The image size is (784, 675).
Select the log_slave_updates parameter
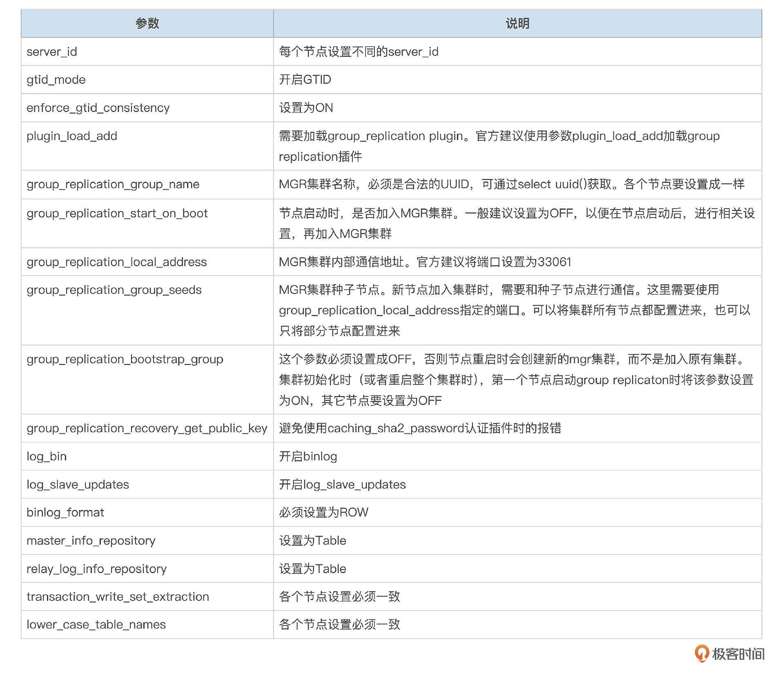pos(78,485)
